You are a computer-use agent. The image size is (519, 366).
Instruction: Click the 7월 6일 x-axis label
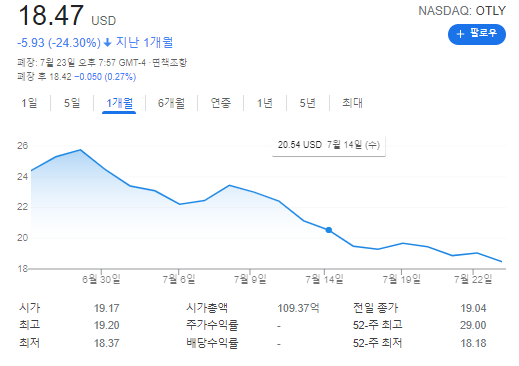pos(179,279)
